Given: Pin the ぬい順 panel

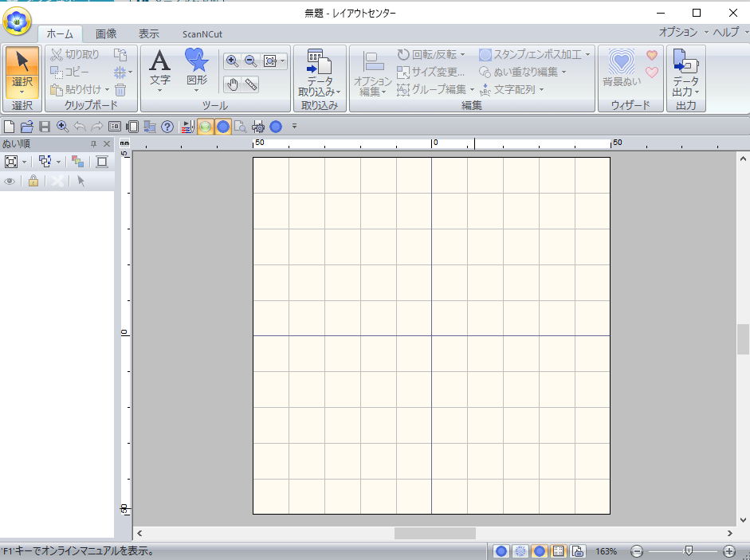Looking at the screenshot, I should click(x=93, y=143).
